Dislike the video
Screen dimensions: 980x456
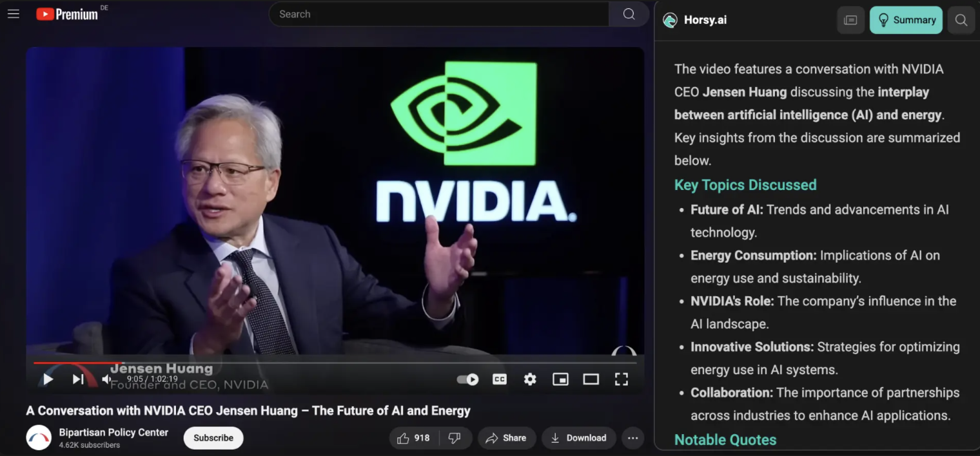[x=455, y=438]
